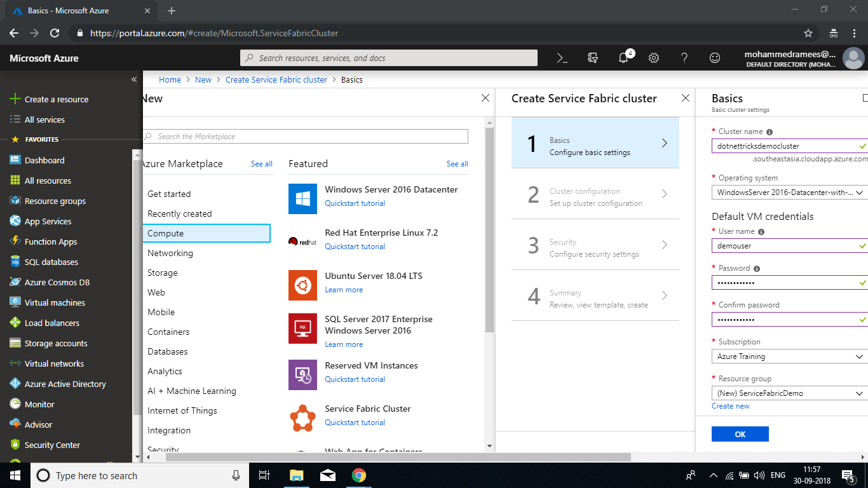Click the Create new resource group link
This screenshot has height=488, width=868.
coord(730,406)
